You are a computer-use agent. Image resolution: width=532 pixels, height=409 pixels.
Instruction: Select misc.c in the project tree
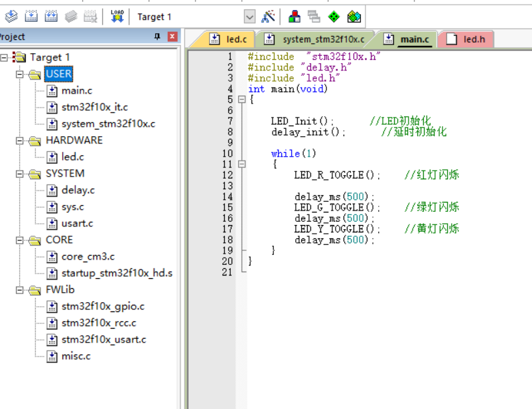76,357
